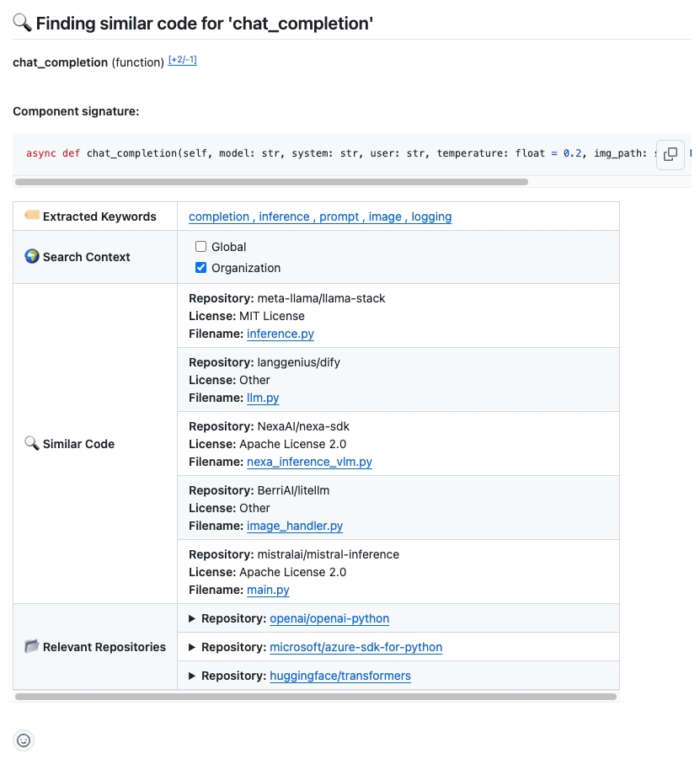Open the main.py file link
Image resolution: width=700 pixels, height=759 pixels.
(268, 590)
